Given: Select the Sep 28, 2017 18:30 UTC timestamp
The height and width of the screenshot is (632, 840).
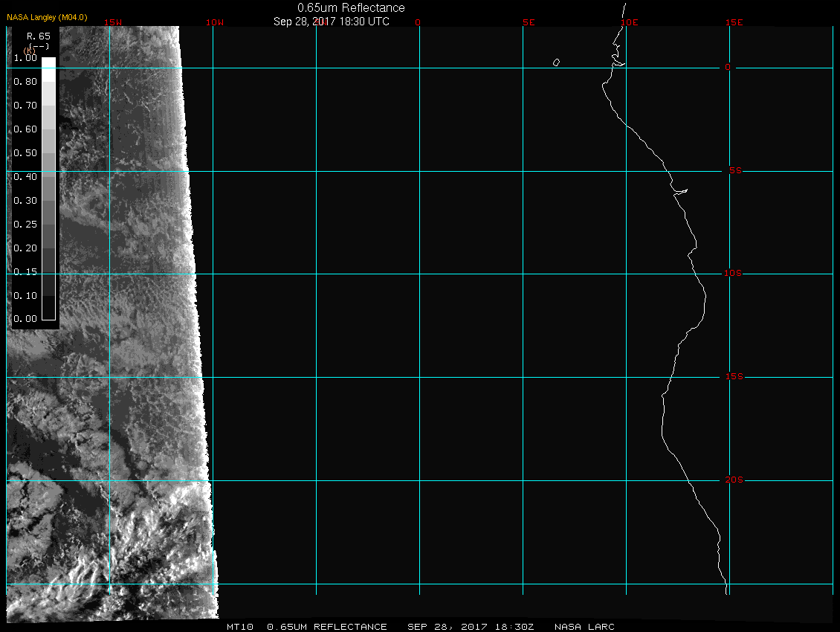Looking at the screenshot, I should (331, 22).
